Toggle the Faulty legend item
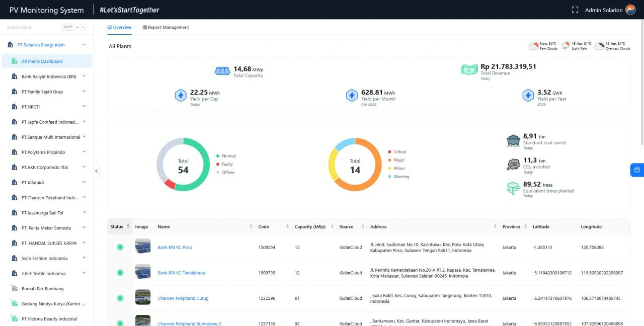The width and height of the screenshot is (644, 326). pyautogui.click(x=224, y=164)
